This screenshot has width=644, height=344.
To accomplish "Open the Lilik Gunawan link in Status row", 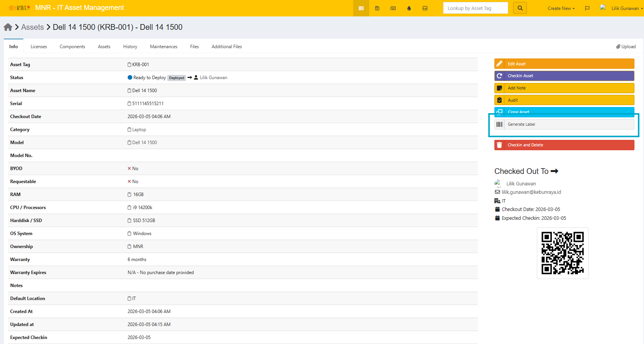I will coord(213,78).
